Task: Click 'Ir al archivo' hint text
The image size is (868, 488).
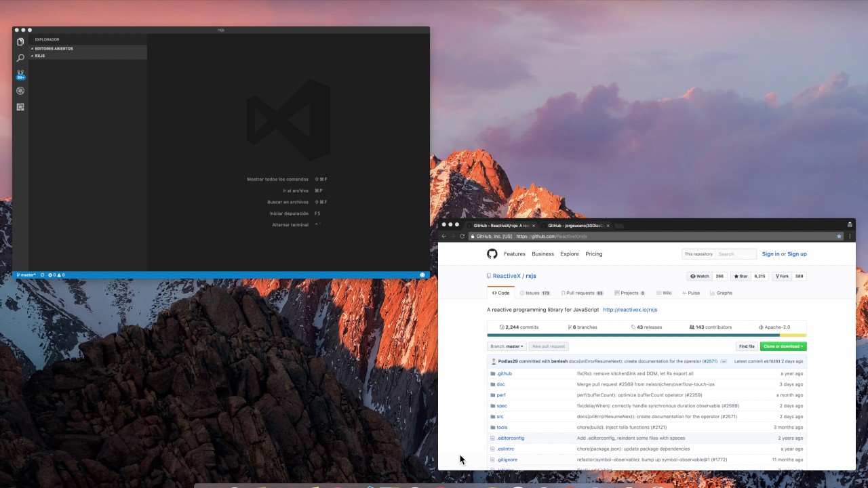Action: click(x=296, y=191)
